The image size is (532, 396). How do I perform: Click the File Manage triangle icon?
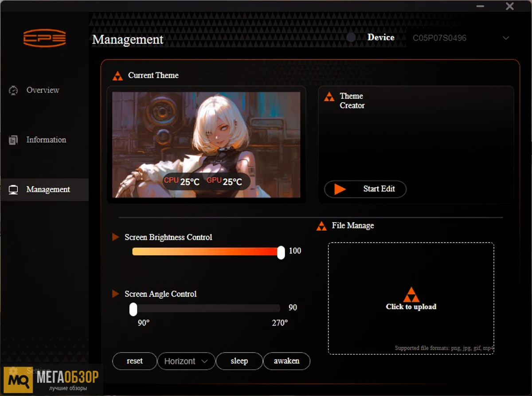click(321, 226)
